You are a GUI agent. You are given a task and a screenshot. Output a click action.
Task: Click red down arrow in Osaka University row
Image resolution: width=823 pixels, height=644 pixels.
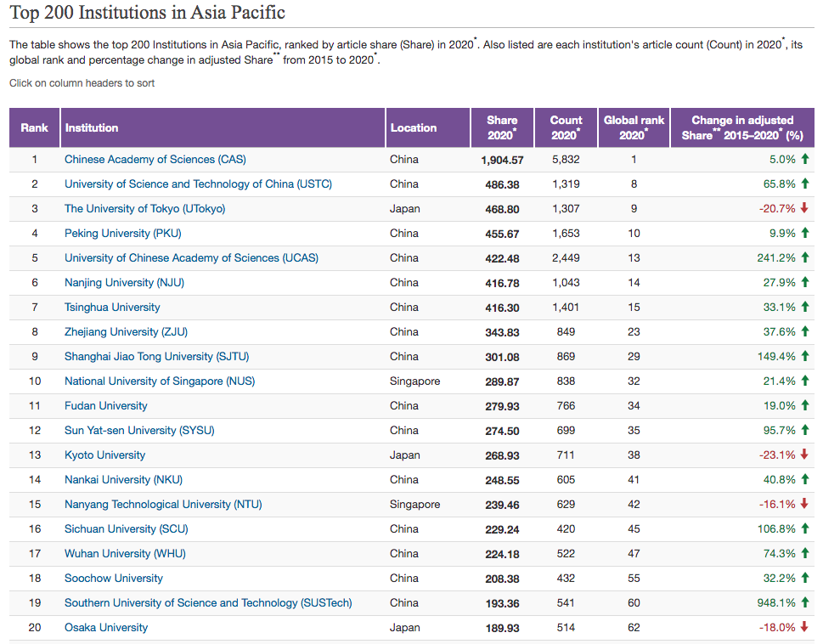pos(804,627)
